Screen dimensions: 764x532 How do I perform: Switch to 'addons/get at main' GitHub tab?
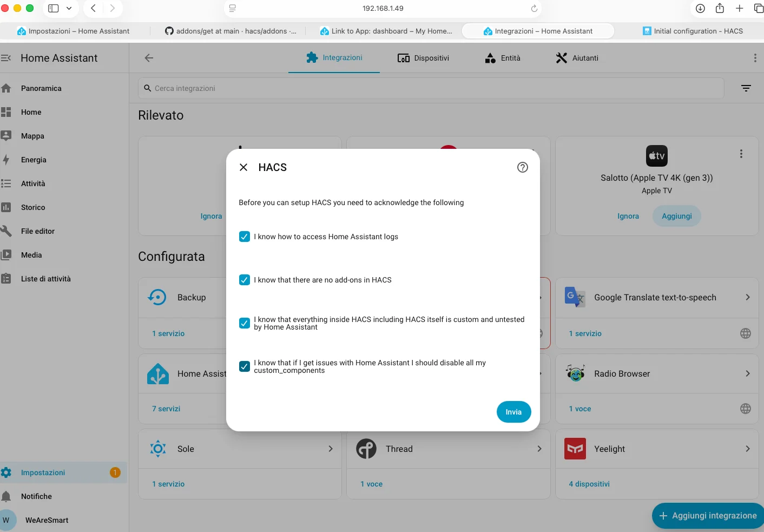(x=231, y=31)
